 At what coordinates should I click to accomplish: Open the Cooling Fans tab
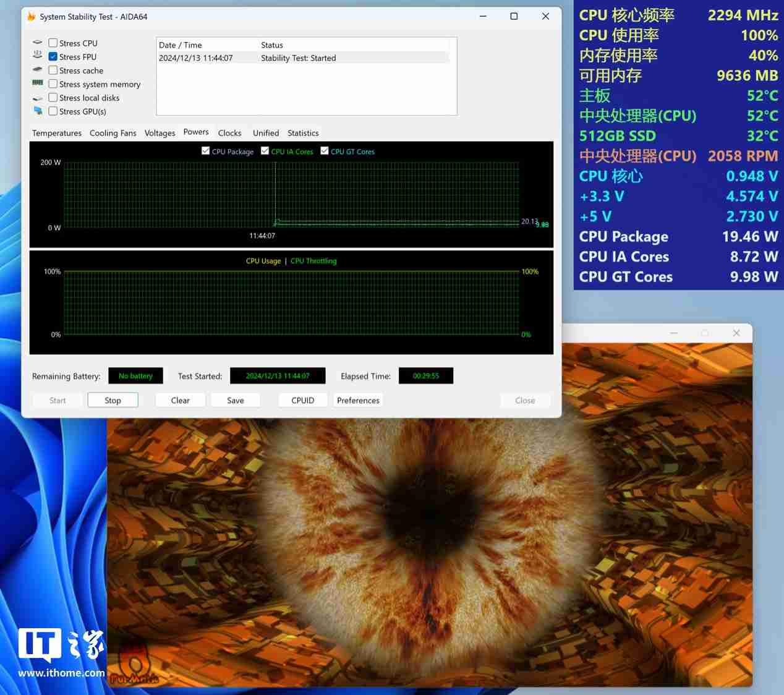[113, 133]
